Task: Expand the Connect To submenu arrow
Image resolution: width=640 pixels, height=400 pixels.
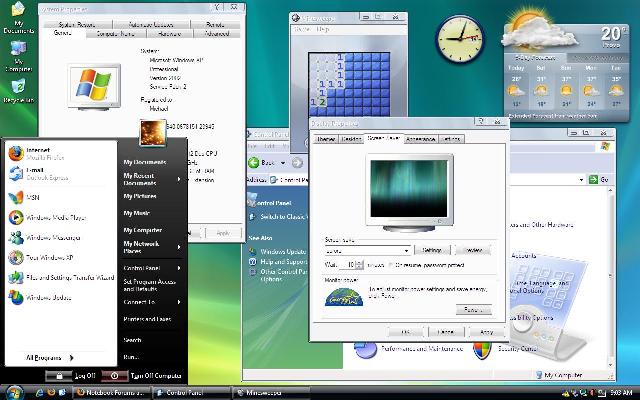Action: [x=179, y=302]
